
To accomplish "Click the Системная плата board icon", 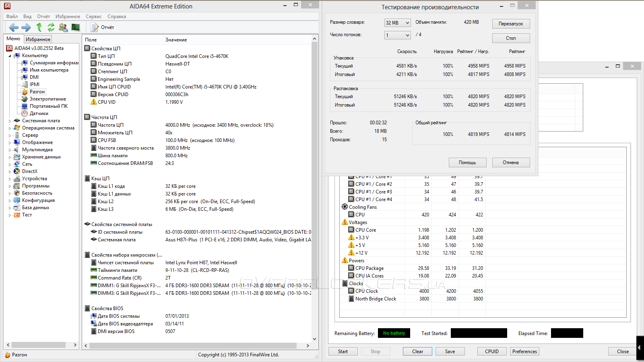I will coord(17,121).
